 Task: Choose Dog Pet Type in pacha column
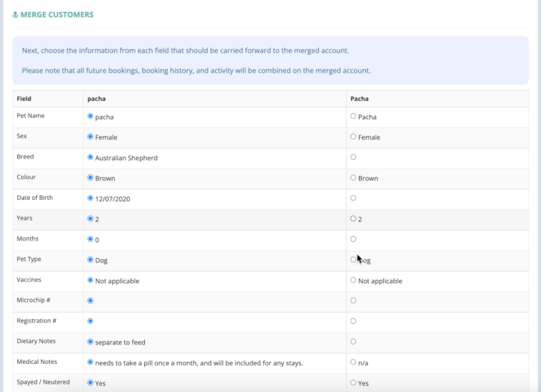click(90, 259)
